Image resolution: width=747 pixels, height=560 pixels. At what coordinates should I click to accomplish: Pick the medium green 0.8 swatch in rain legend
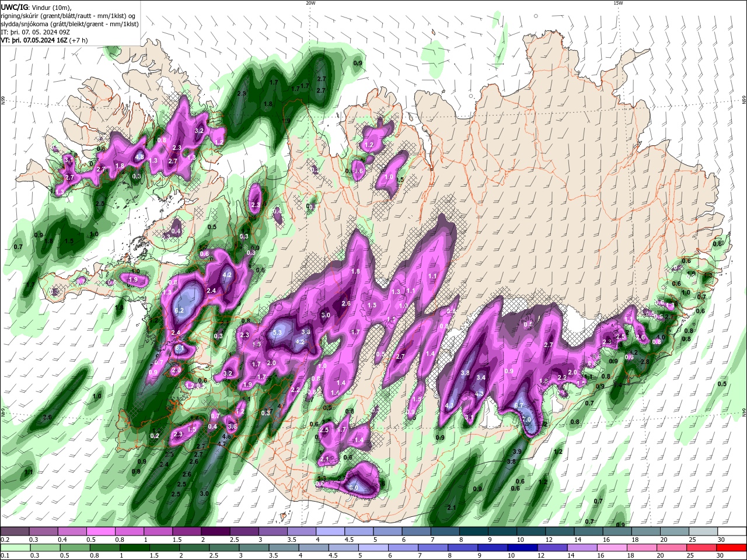[104, 548]
